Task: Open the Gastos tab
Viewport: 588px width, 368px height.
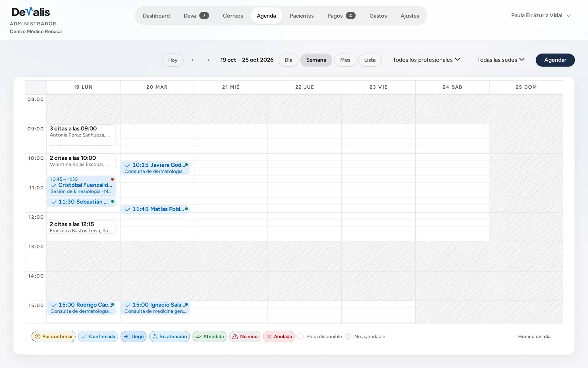Action: [378, 15]
